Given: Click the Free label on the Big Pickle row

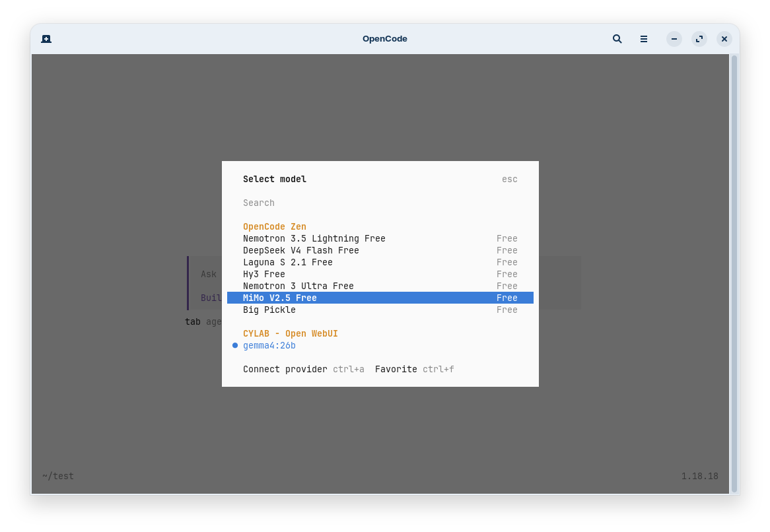Looking at the screenshot, I should point(507,310).
